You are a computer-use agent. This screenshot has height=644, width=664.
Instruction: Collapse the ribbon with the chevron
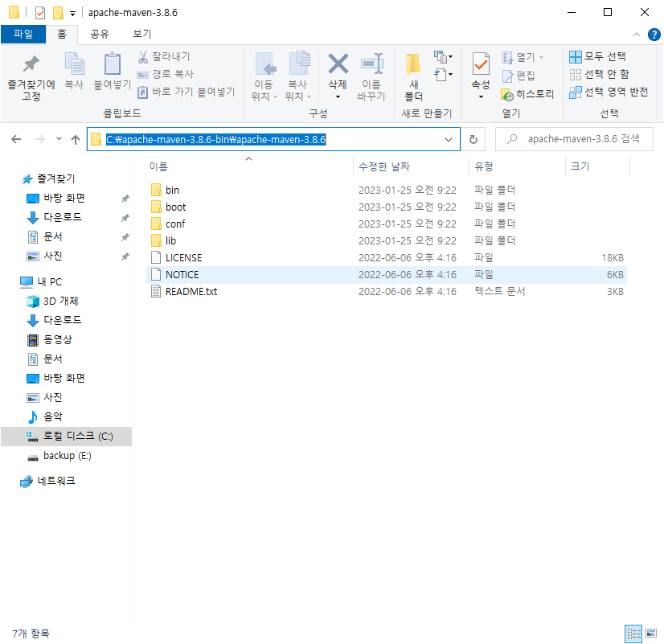click(x=637, y=35)
